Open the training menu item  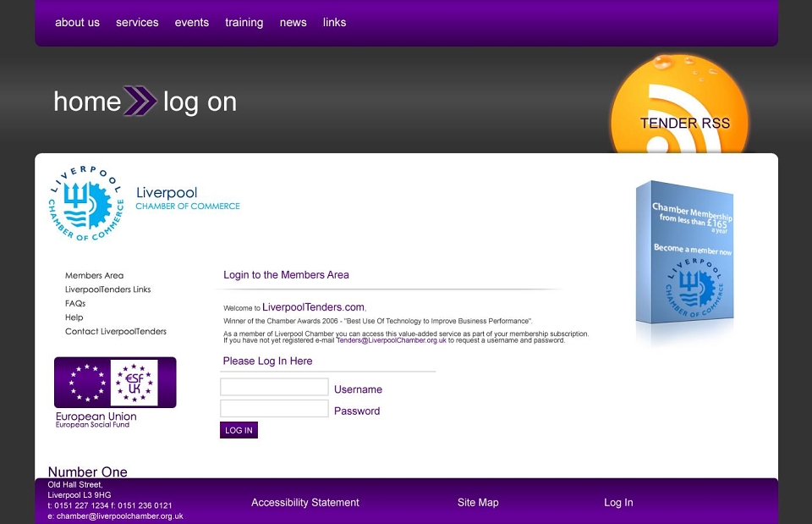tap(244, 23)
